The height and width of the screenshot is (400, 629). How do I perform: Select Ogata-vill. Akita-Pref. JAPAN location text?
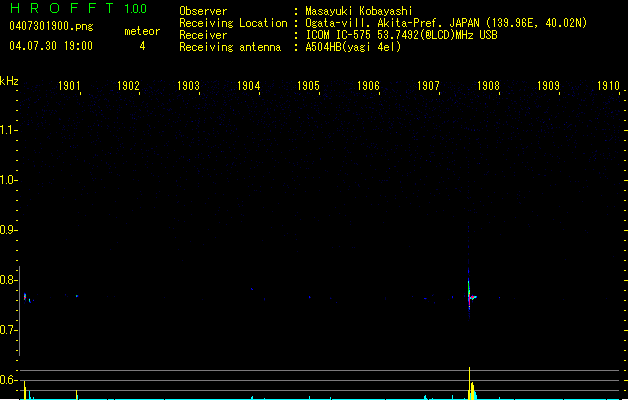446,23
